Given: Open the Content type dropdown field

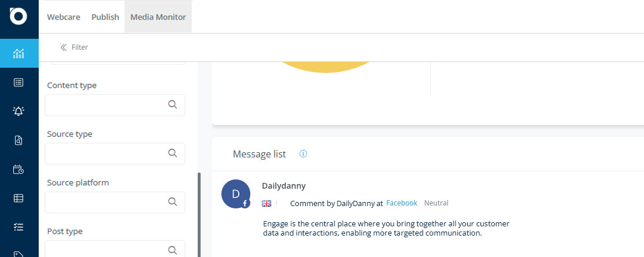Looking at the screenshot, I should [115, 105].
